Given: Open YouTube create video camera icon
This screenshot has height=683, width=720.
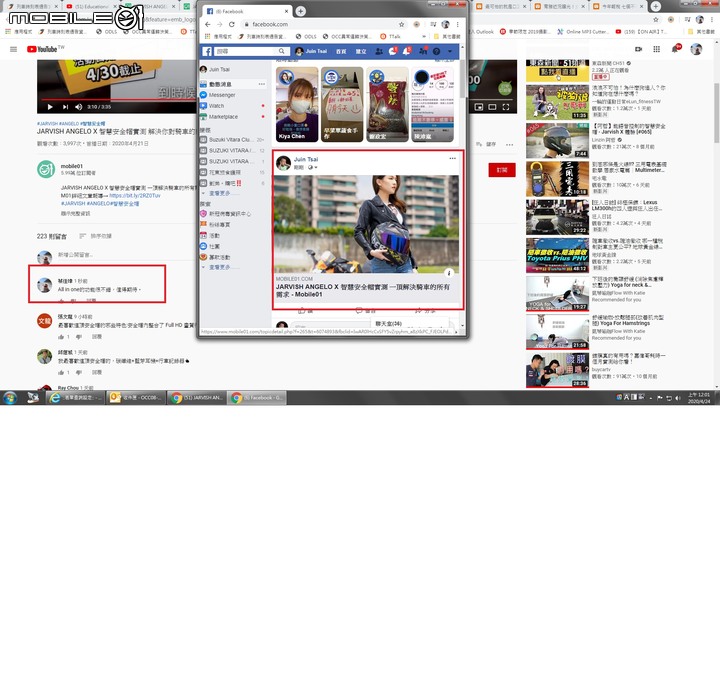Looking at the screenshot, I should [x=638, y=49].
